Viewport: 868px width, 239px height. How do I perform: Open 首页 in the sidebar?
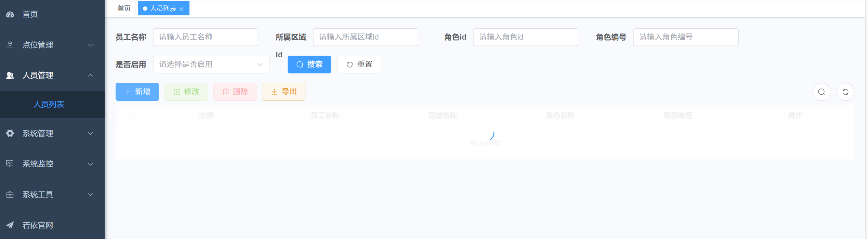(x=52, y=14)
